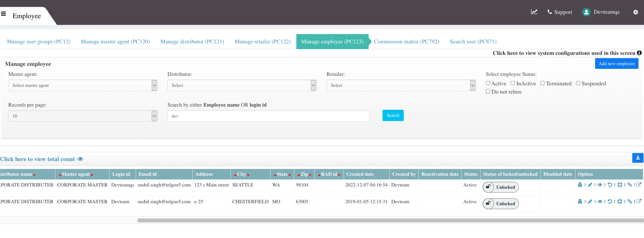Switch to Manage distributor (PC121) tab
Viewport: 644px width, 238px height.
click(192, 41)
